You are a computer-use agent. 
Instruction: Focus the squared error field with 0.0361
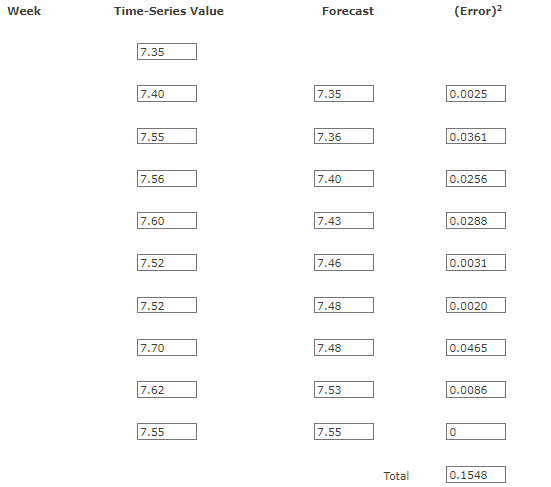[x=476, y=136]
